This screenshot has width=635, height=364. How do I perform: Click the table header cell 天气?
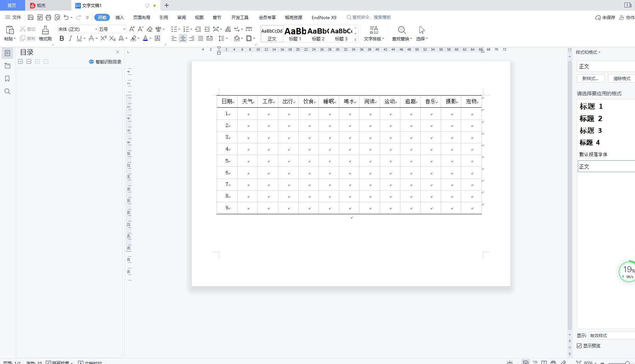click(247, 101)
